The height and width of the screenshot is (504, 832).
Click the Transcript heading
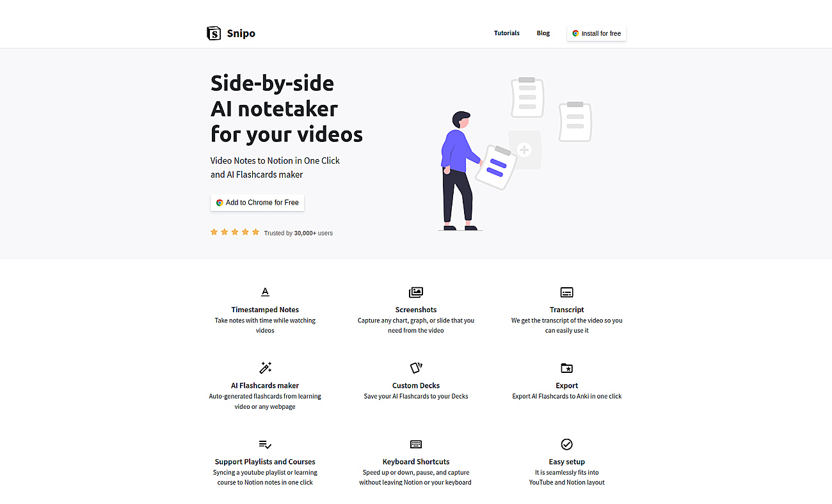pos(567,310)
